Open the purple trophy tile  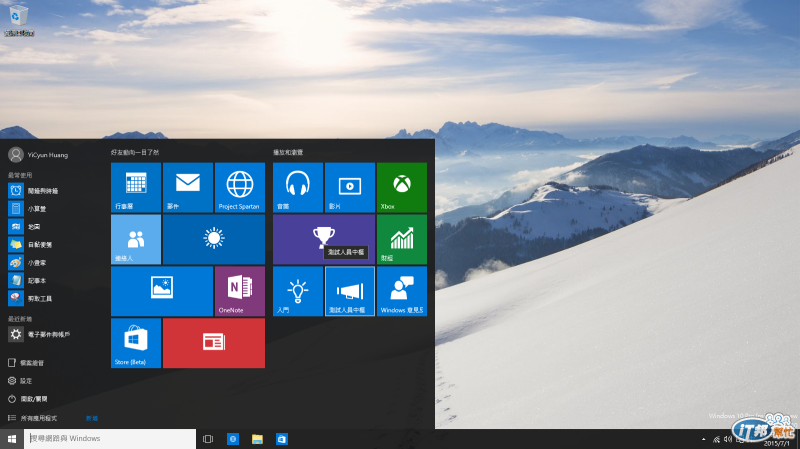(324, 239)
